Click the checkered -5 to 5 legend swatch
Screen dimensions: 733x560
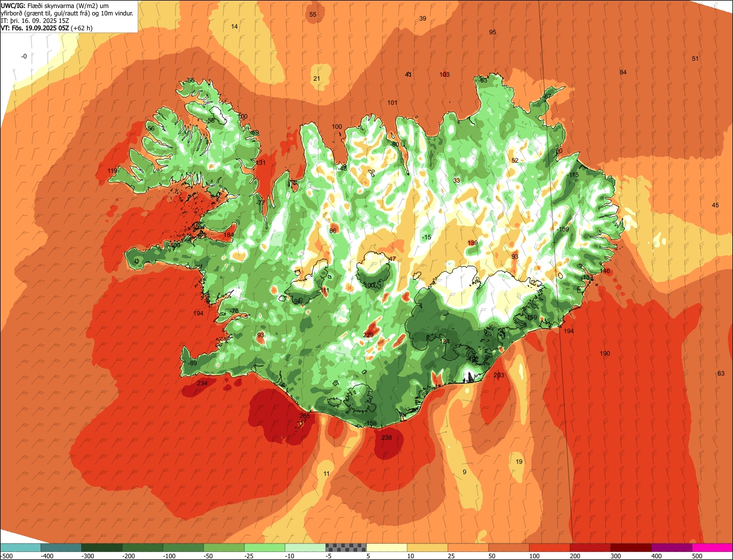point(346,547)
